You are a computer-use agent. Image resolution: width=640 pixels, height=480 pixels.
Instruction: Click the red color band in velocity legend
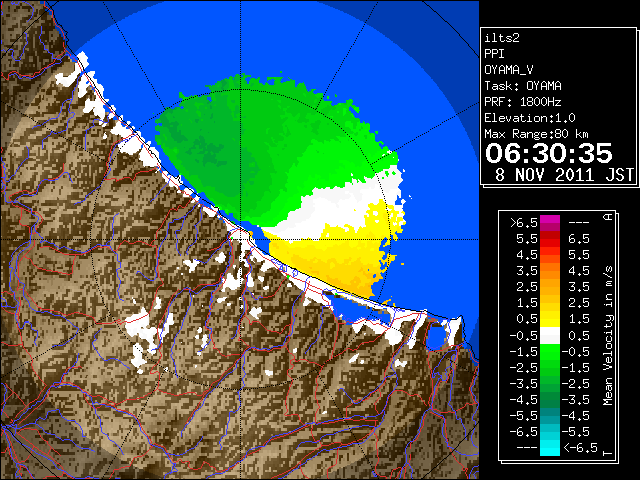(x=550, y=239)
